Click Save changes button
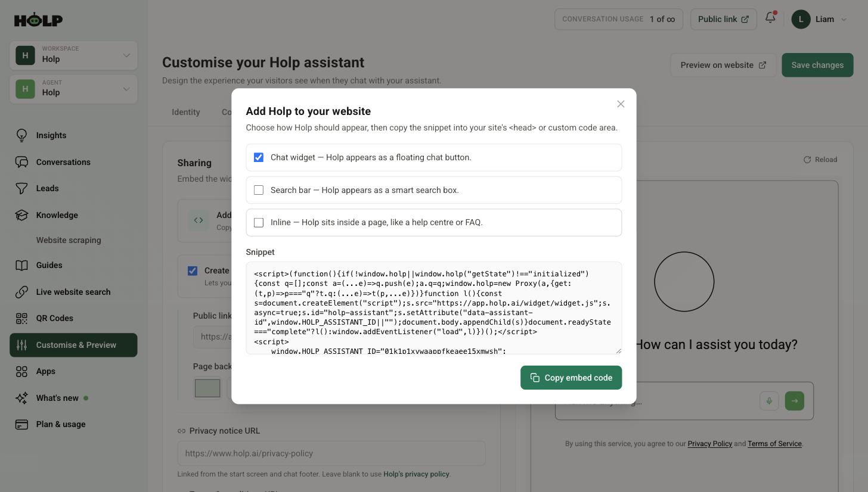Viewport: 868px width, 492px height. pos(817,65)
